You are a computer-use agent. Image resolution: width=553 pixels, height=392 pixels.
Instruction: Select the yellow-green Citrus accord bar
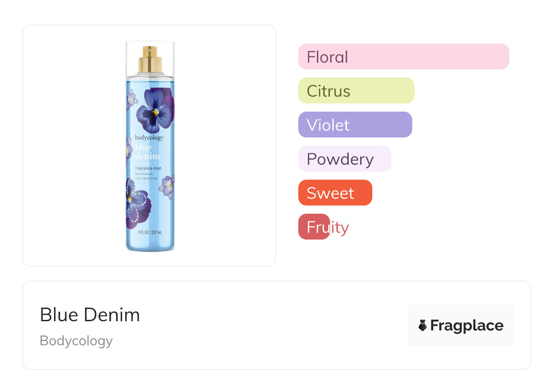tap(356, 91)
